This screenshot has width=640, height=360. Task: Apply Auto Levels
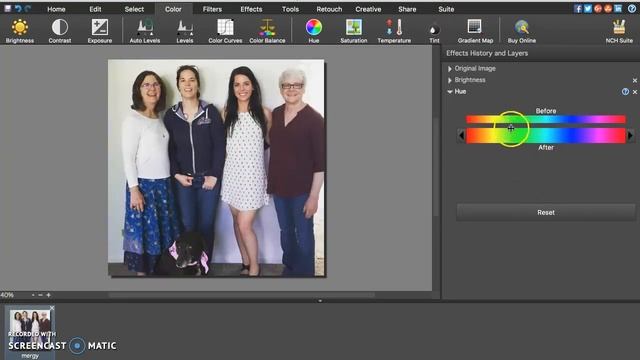tap(144, 31)
